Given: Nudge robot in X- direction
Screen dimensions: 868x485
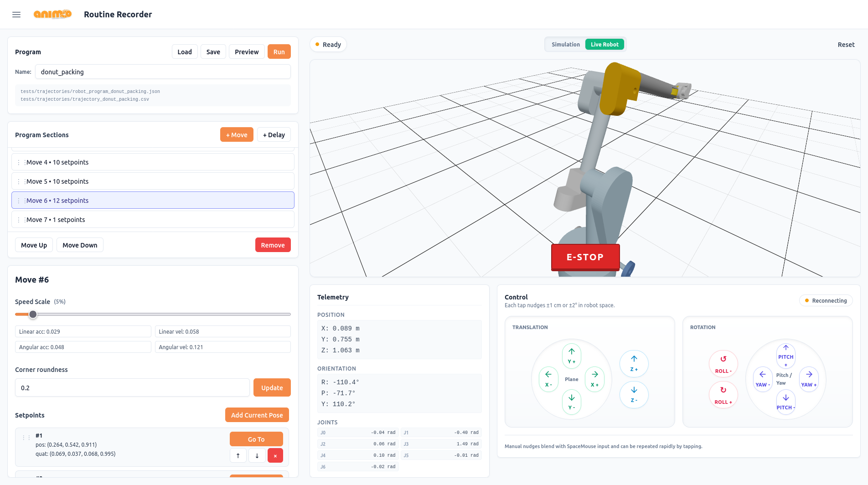Looking at the screenshot, I should (x=548, y=379).
